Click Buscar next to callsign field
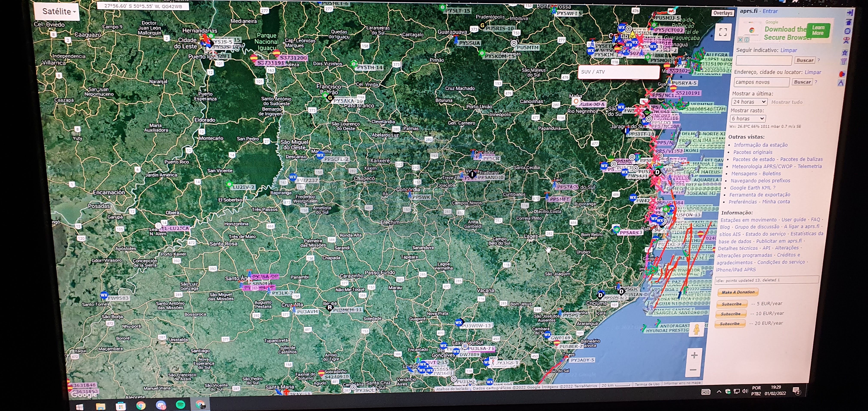868x411 pixels. (805, 60)
